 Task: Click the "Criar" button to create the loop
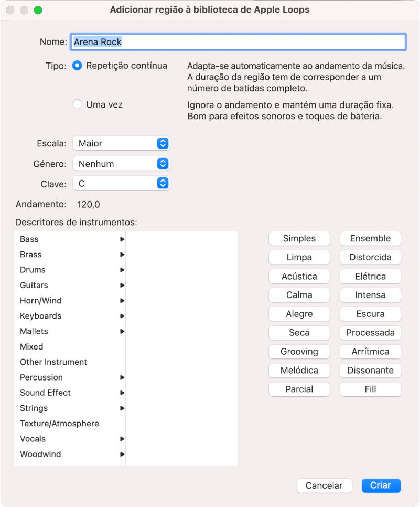(x=381, y=485)
